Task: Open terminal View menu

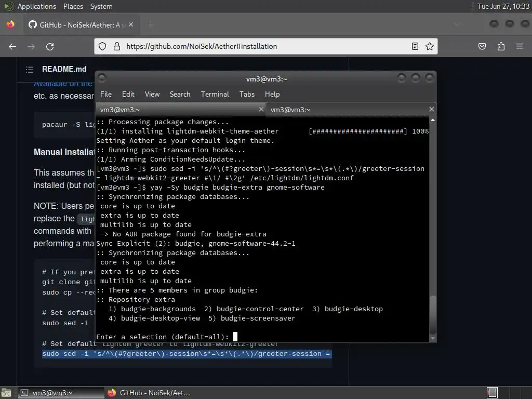Action: [x=152, y=95]
